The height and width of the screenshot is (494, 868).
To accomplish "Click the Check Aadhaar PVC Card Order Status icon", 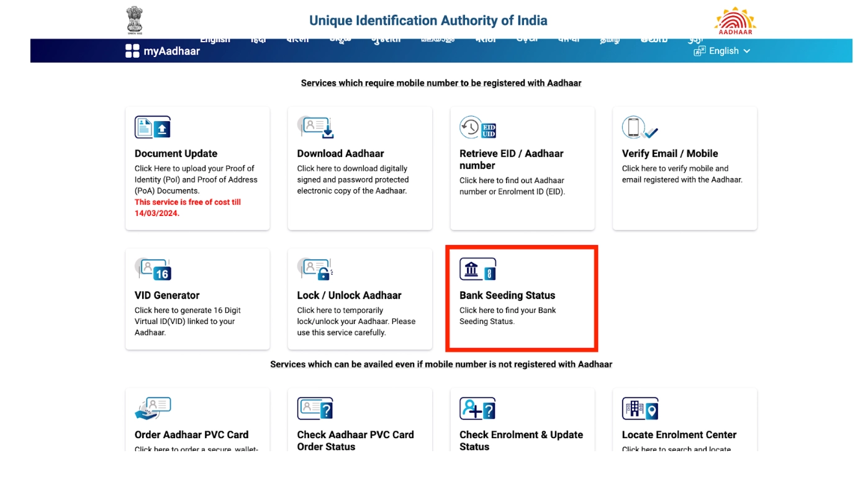I will [315, 409].
